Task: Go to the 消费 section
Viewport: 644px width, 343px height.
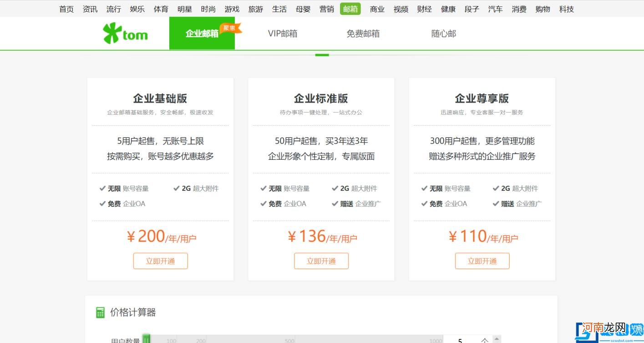Action: point(519,9)
